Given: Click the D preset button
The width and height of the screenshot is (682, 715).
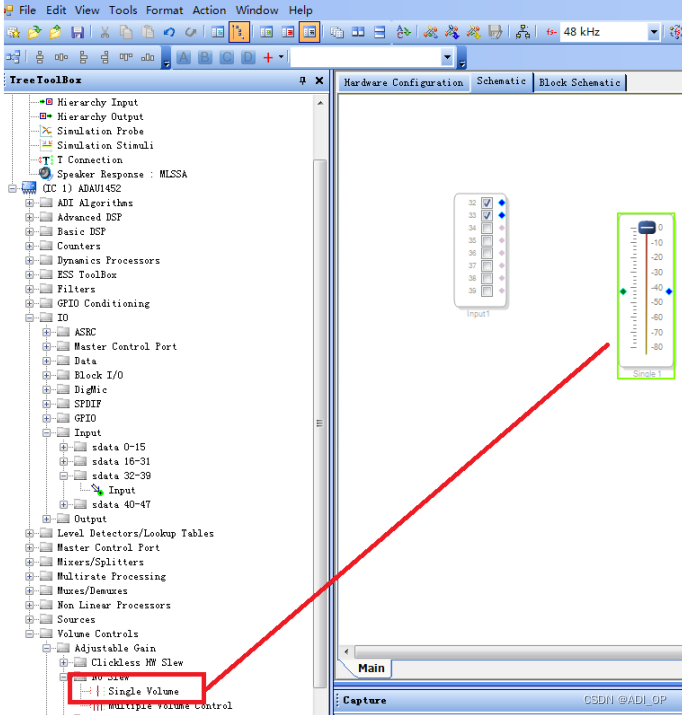Looking at the screenshot, I should click(248, 57).
